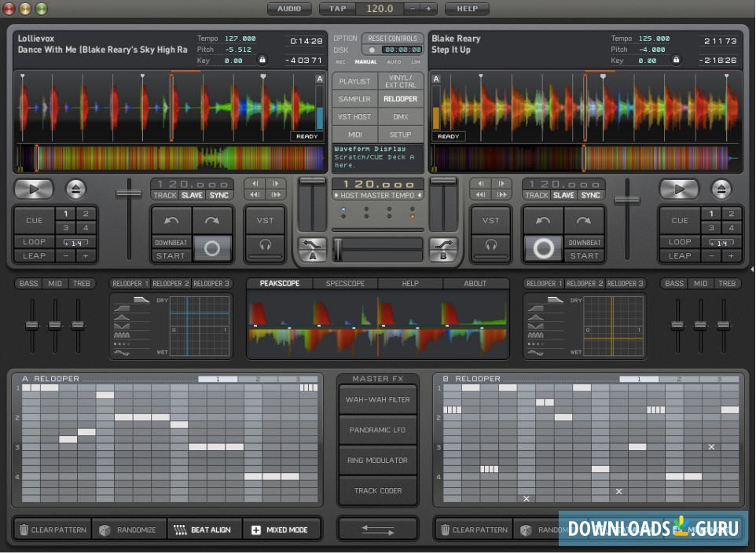Enable headphone monitoring for Deck A
Viewport: 756px width, 554px height.
point(265,246)
